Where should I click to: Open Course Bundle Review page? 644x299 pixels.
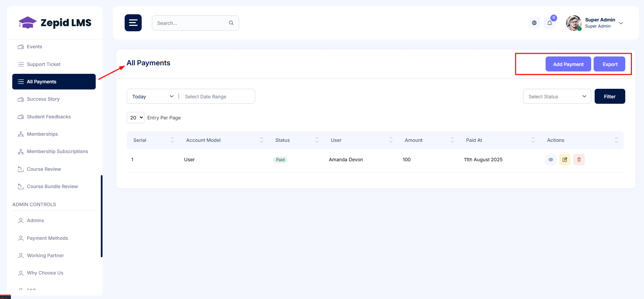[54, 186]
